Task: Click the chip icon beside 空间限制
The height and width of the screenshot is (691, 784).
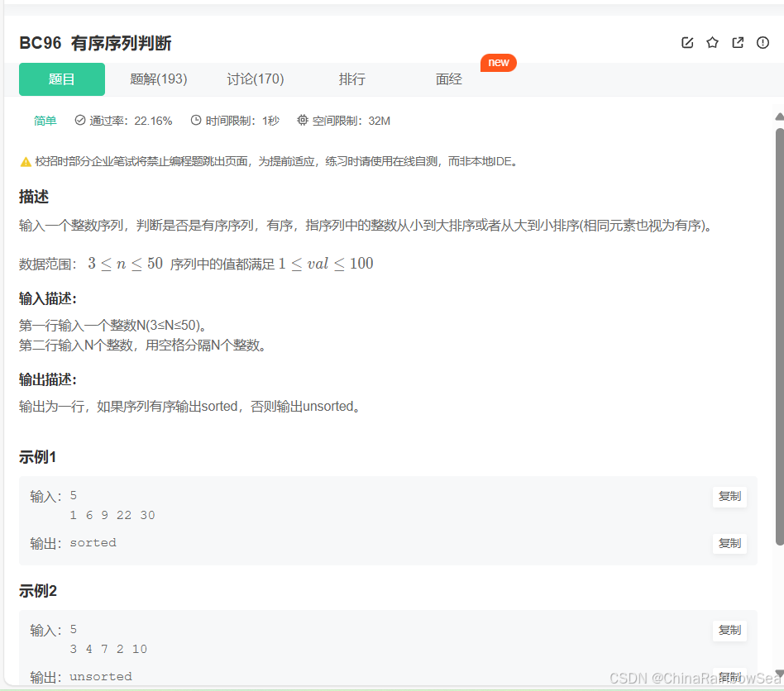Action: [303, 121]
